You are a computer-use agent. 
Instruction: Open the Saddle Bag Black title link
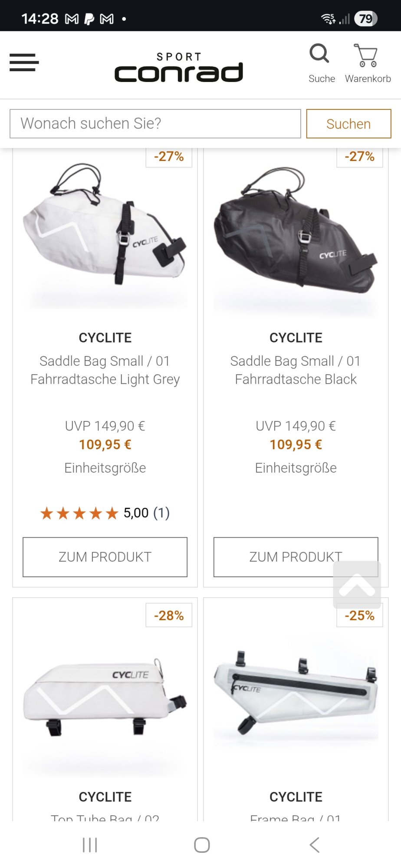pos(296,370)
